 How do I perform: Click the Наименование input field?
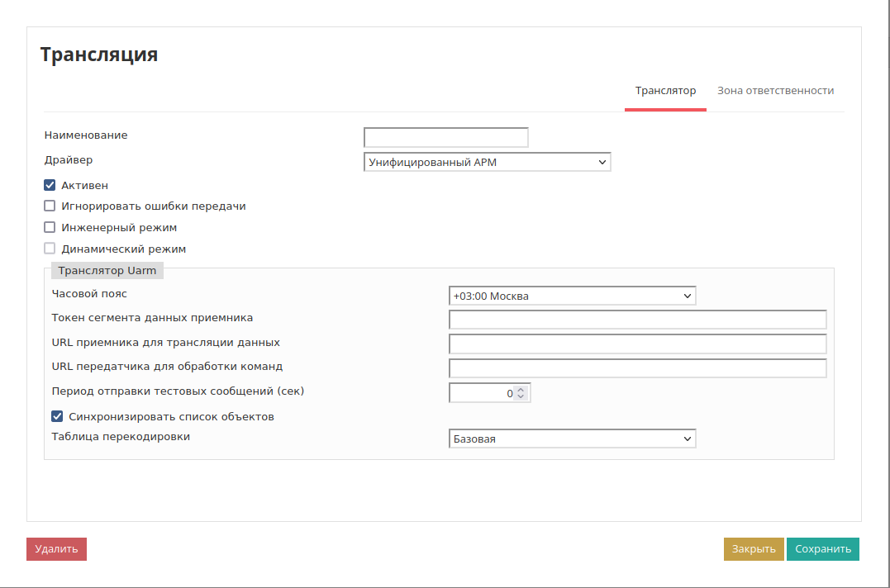(x=446, y=137)
